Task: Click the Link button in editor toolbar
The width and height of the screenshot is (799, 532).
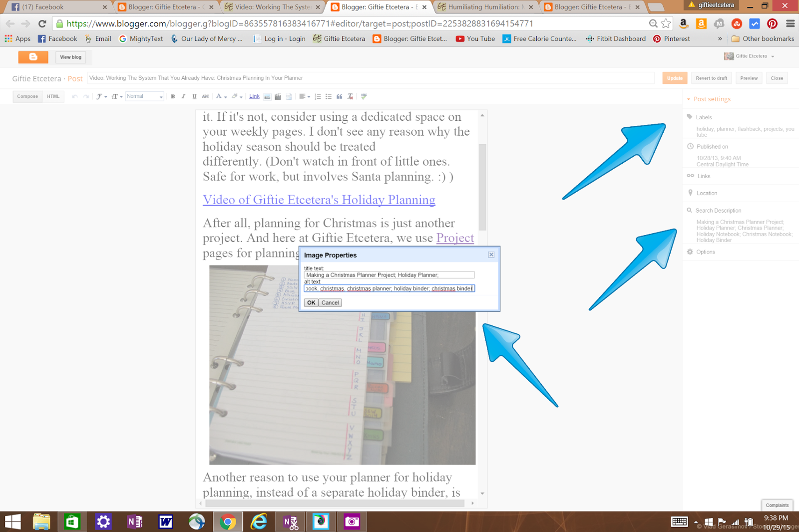Action: [x=254, y=96]
